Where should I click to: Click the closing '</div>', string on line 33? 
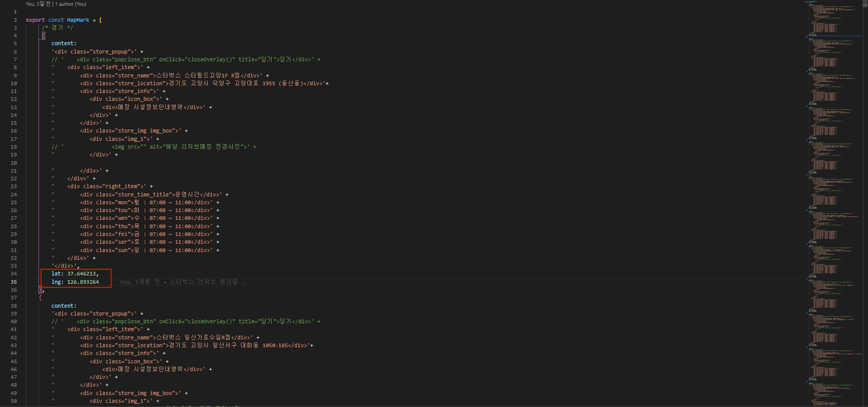pos(65,266)
